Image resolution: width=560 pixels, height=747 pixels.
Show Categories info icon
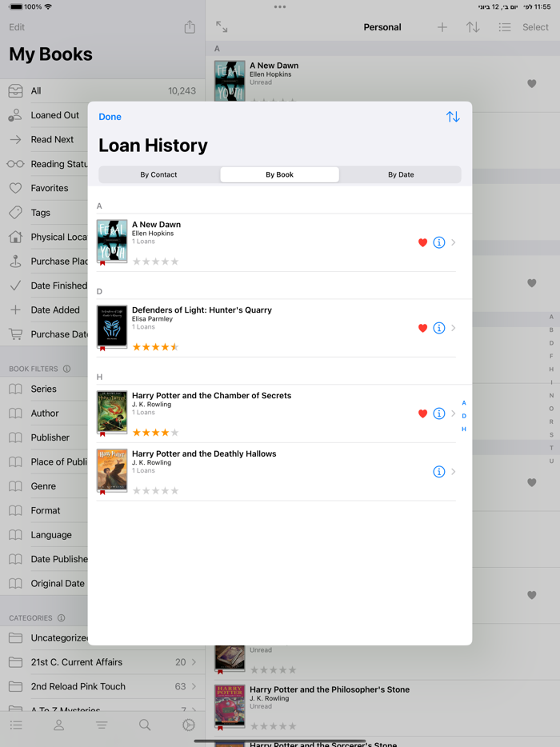pyautogui.click(x=61, y=618)
